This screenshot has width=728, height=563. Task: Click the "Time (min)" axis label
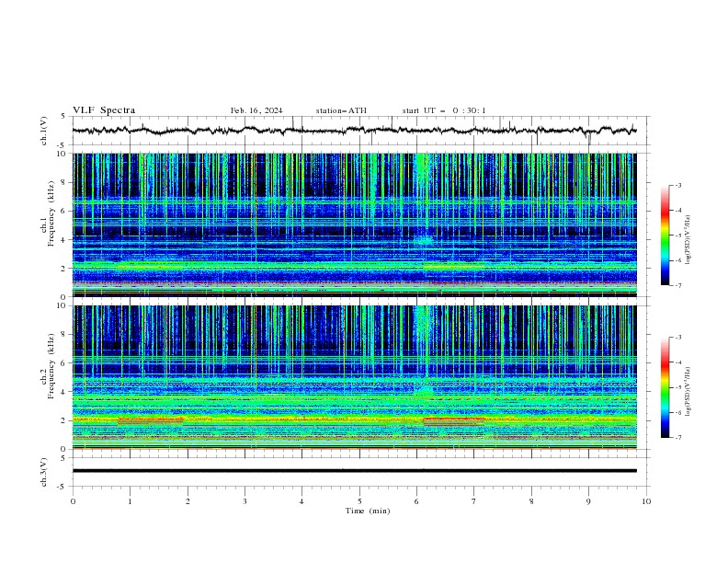[x=368, y=511]
